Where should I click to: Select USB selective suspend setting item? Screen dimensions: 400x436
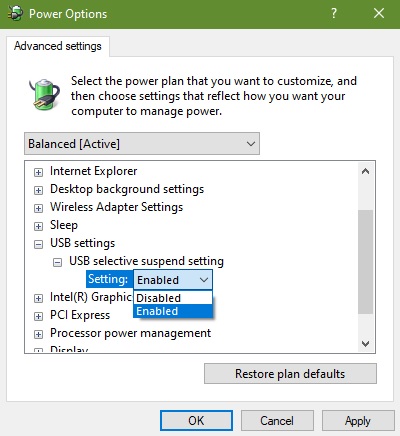click(x=146, y=261)
